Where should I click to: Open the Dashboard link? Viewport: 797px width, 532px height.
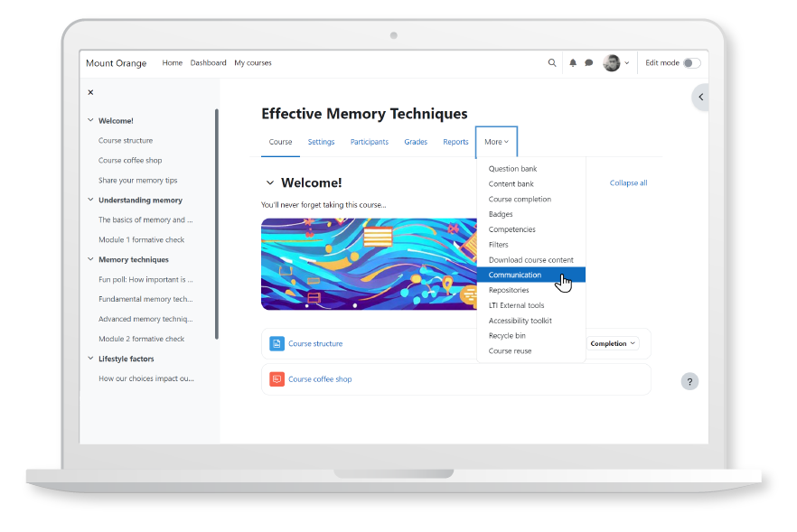pyautogui.click(x=208, y=62)
